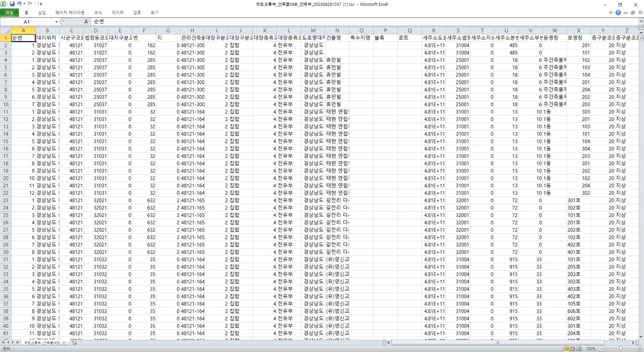This screenshot has width=644, height=352.
Task: Go to first sheet with navigation arrow
Action: pyautogui.click(x=3, y=343)
